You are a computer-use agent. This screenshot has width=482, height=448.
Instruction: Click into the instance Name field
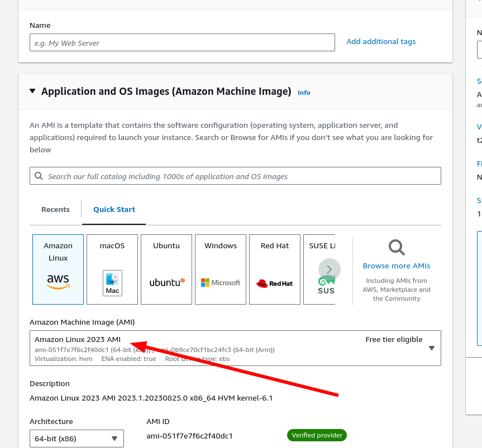[182, 43]
